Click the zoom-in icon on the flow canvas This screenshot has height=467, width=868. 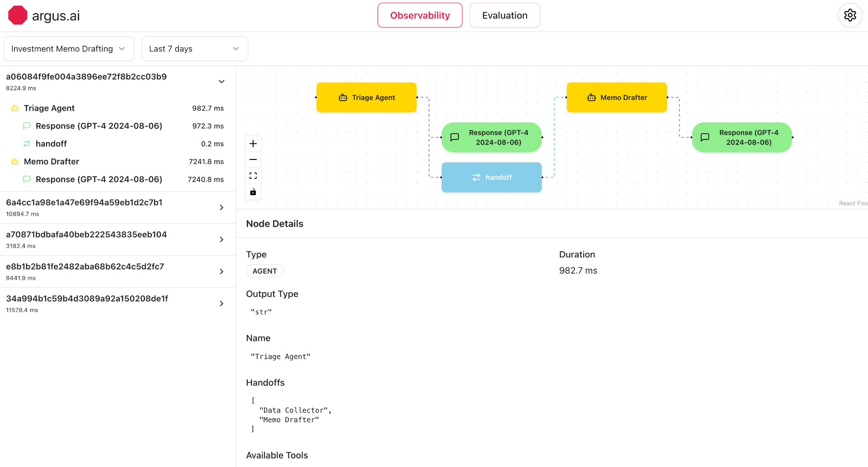[253, 143]
